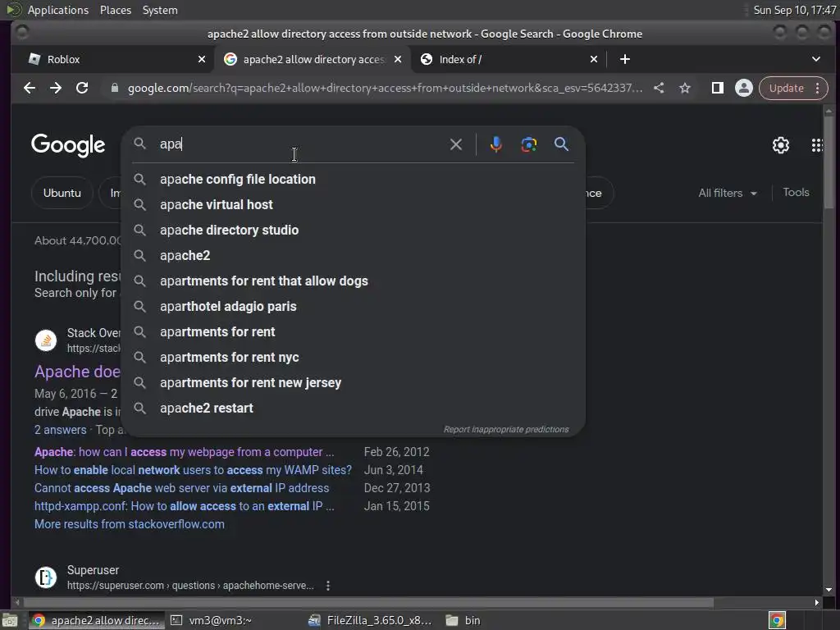Clear the search box text
The height and width of the screenshot is (630, 840).
[456, 144]
